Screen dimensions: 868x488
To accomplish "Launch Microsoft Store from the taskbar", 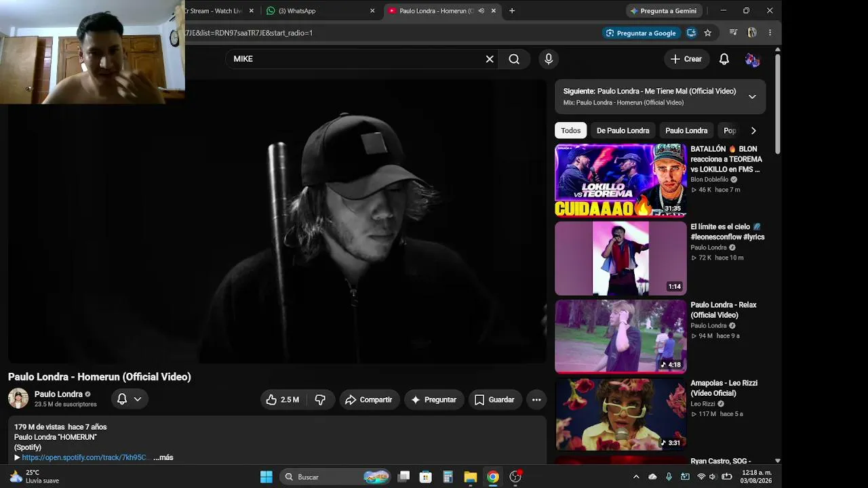I will coord(425,477).
